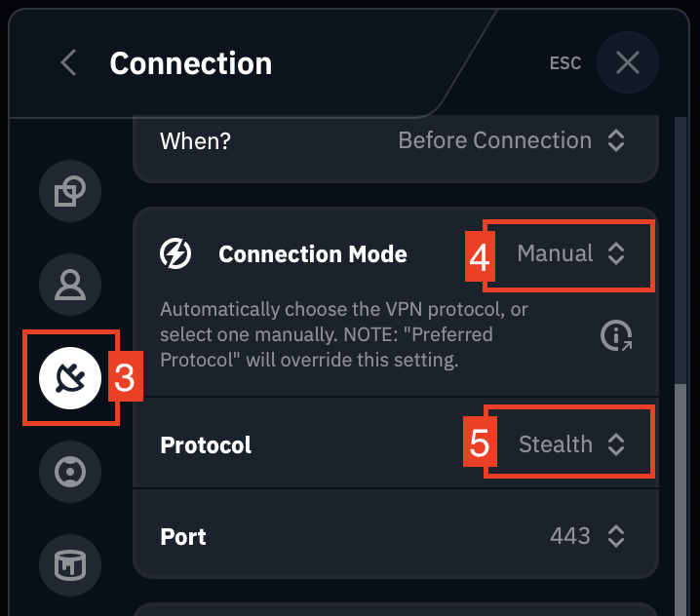Click the lightning bolt Connection Mode icon
The width and height of the screenshot is (700, 616).
pyautogui.click(x=175, y=254)
